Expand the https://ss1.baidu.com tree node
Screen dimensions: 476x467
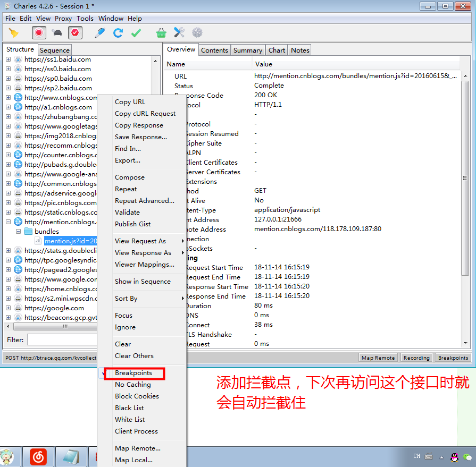(x=8, y=60)
